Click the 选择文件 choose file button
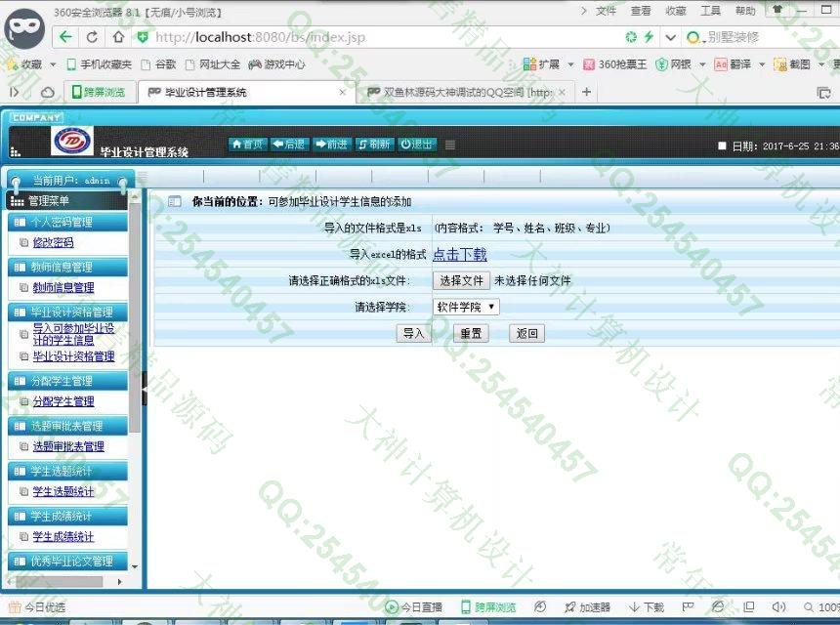The height and width of the screenshot is (625, 840). coord(461,280)
